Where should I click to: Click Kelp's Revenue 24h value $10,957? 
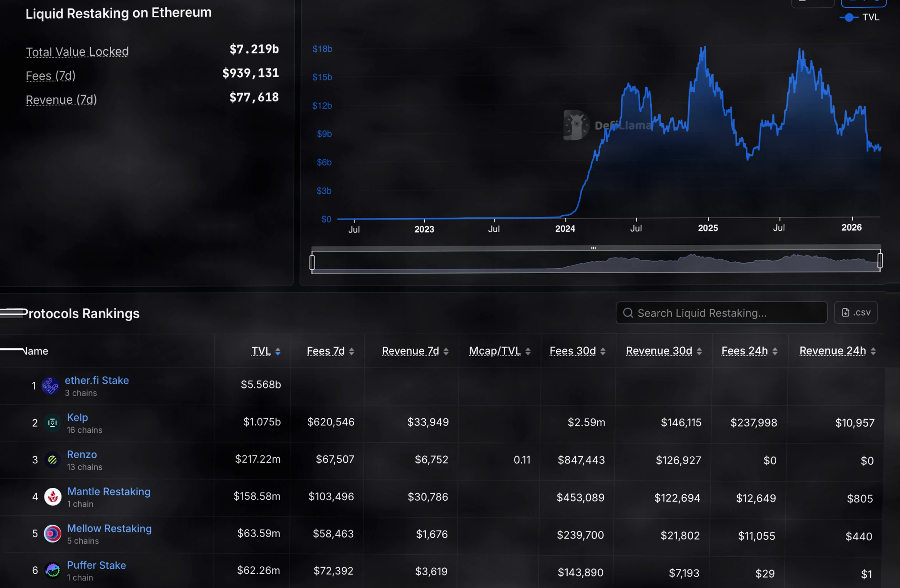(x=855, y=423)
